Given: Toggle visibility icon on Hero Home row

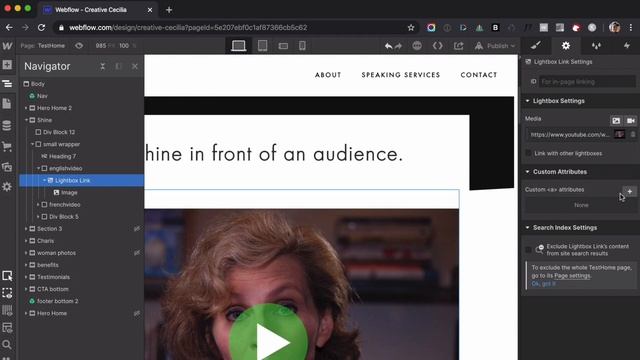Looking at the screenshot, I should click(137, 313).
